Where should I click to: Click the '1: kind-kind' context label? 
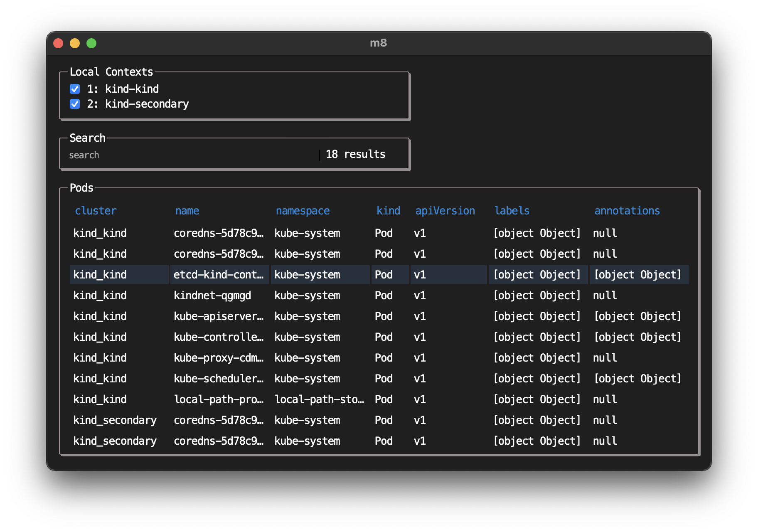(x=123, y=89)
